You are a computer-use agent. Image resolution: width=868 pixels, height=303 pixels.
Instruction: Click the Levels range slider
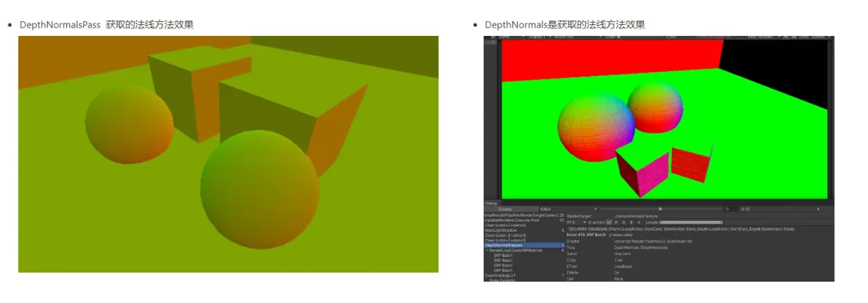[691, 222]
